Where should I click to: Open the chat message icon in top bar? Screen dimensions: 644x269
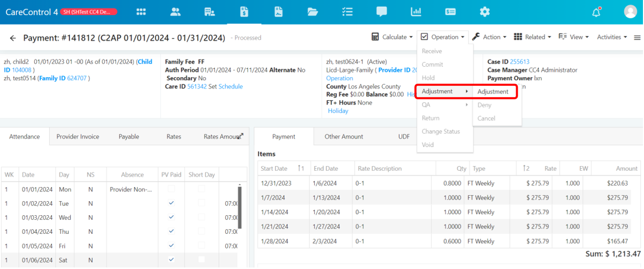pos(382,12)
